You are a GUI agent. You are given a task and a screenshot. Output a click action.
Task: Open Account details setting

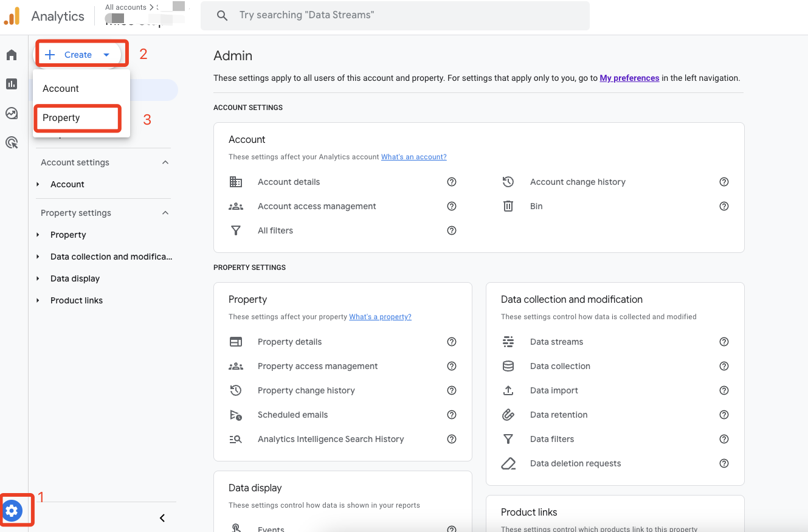289,182
